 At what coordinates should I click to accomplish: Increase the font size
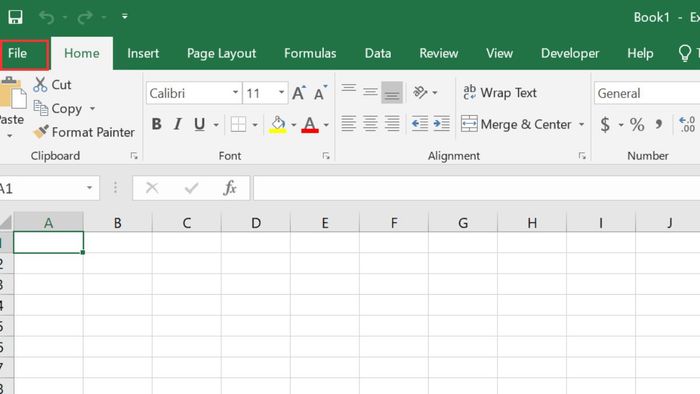(299, 93)
